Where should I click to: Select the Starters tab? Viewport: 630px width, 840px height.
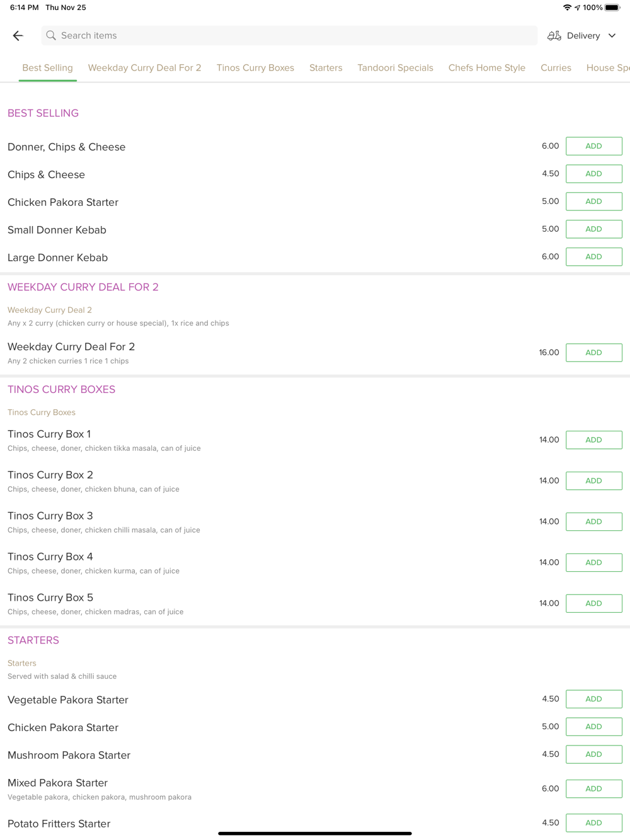(x=326, y=68)
